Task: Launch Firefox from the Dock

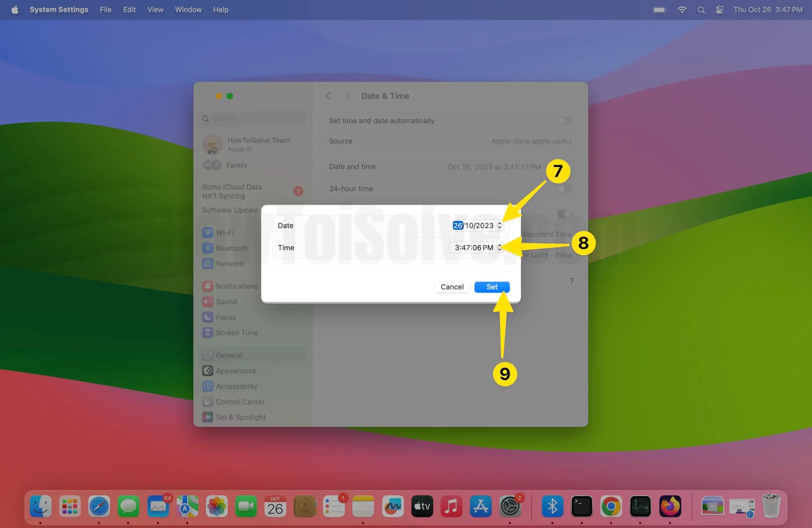Action: pos(670,506)
